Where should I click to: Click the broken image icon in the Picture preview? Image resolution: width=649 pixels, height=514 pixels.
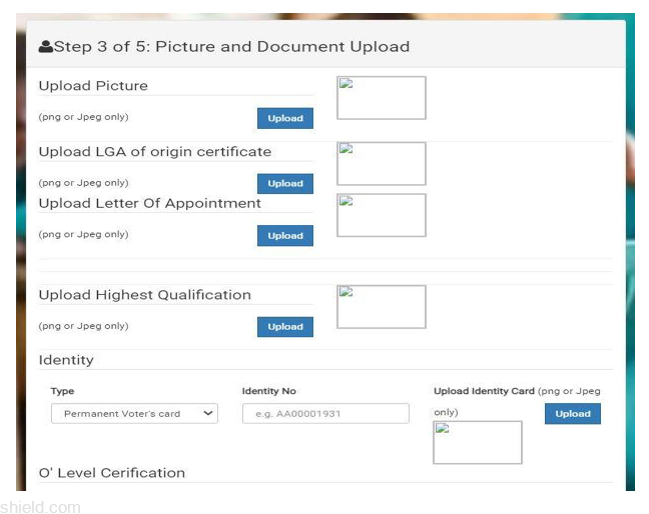tap(346, 84)
